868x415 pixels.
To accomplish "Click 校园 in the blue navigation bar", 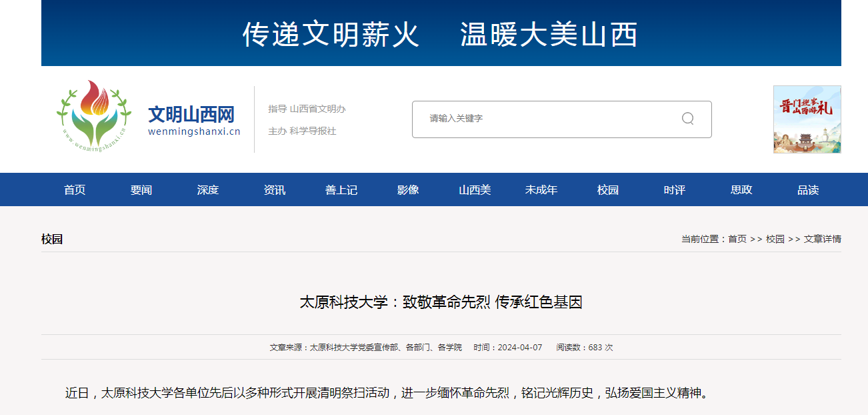I will (608, 190).
